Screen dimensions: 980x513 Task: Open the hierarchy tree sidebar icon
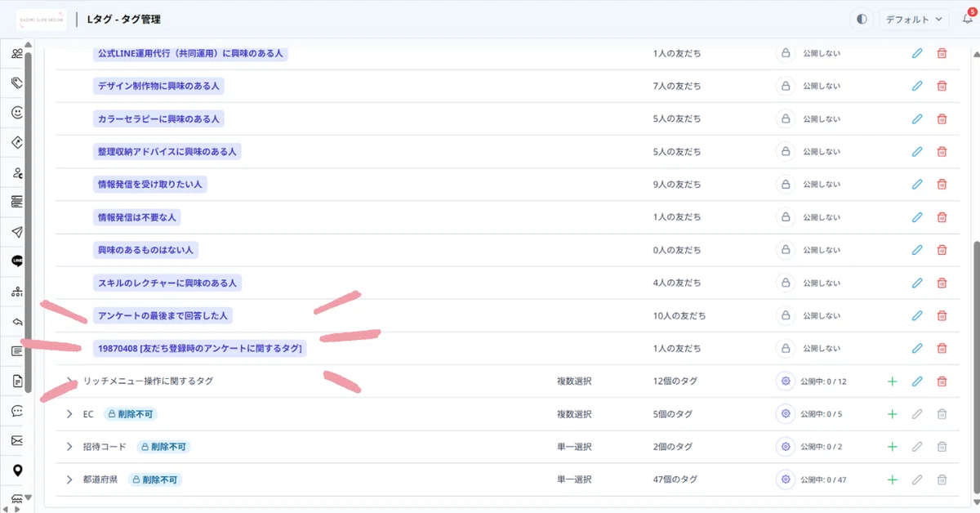17,292
